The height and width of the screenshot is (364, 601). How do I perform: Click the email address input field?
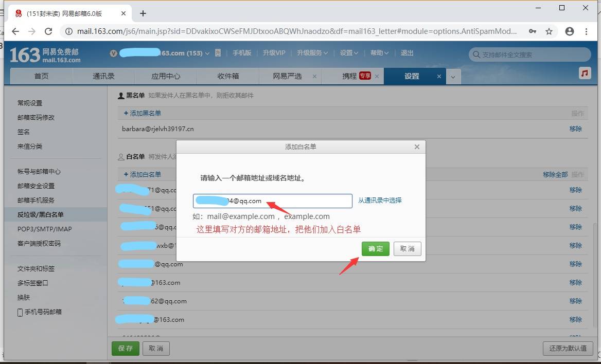272,201
